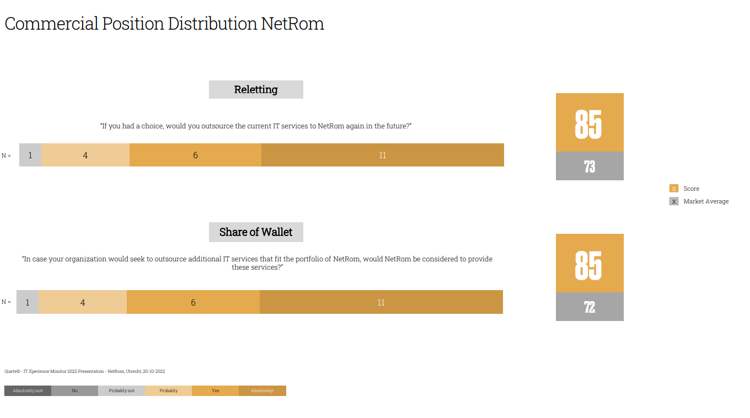Image resolution: width=750 pixels, height=418 pixels.
Task: Select the Share of Wallet average 72
Action: (589, 307)
